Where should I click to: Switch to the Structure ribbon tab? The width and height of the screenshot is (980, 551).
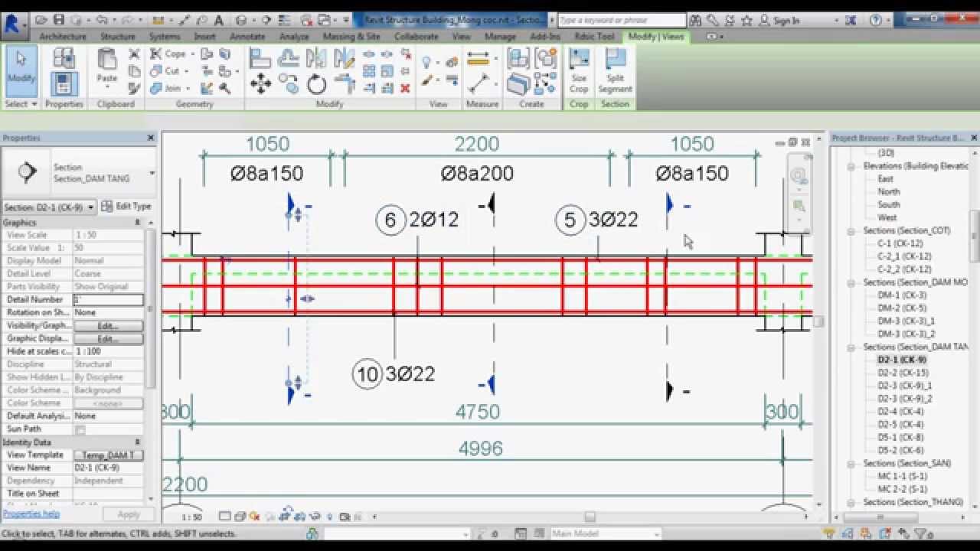[118, 36]
